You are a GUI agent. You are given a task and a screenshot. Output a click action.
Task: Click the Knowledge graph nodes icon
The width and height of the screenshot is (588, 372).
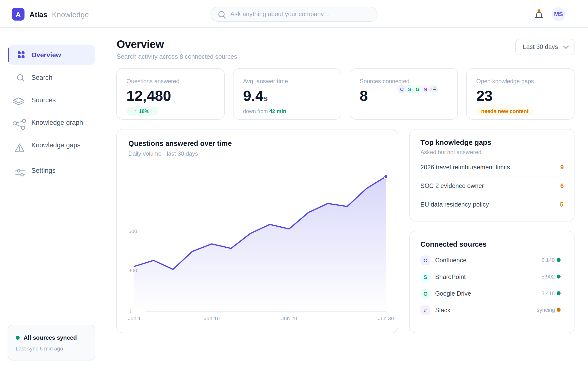(19, 124)
